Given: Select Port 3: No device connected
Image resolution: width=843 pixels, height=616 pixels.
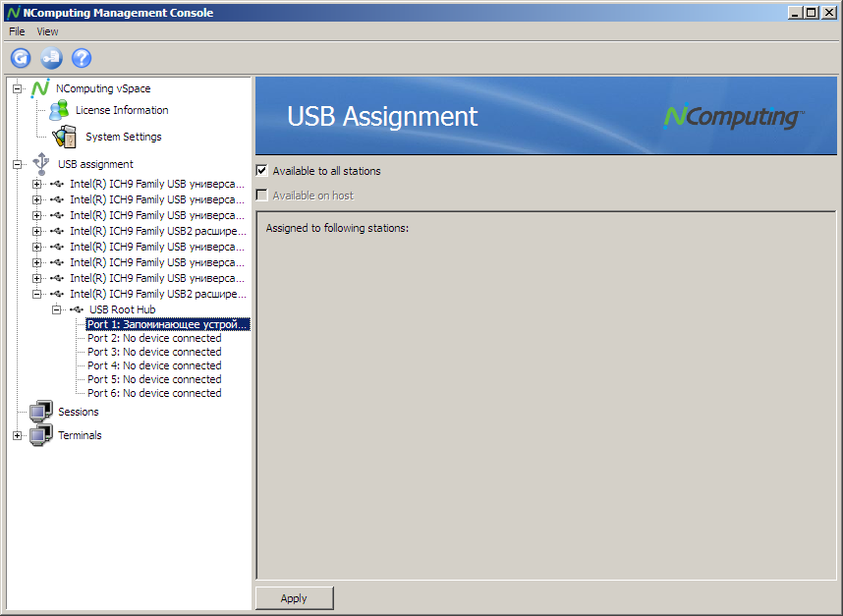Looking at the screenshot, I should tap(154, 352).
